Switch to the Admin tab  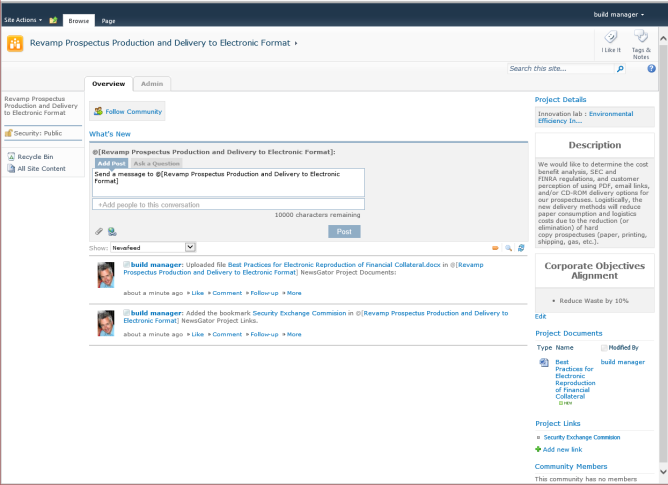(152, 84)
